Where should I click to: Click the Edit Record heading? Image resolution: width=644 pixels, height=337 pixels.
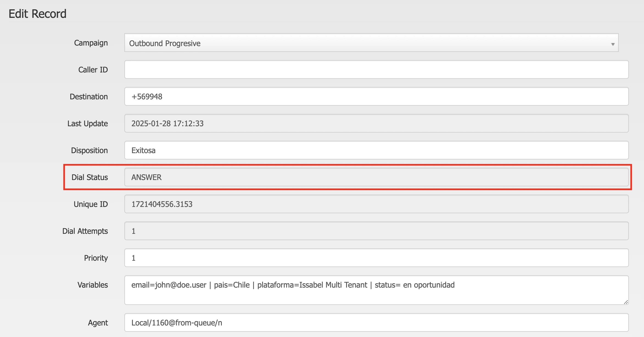37,14
